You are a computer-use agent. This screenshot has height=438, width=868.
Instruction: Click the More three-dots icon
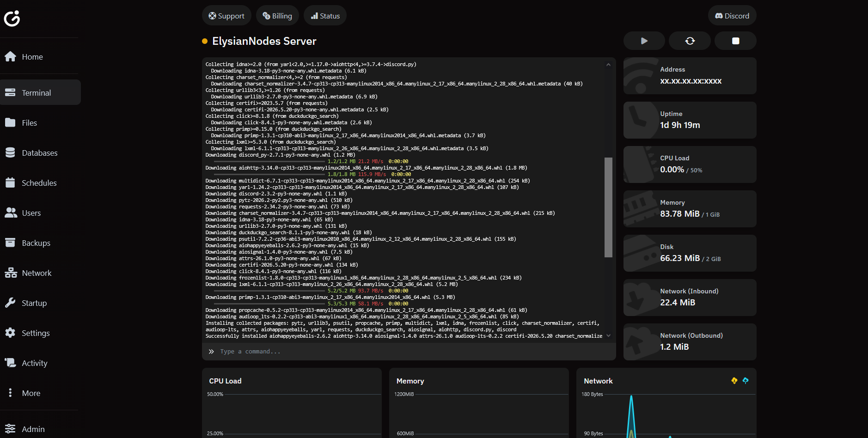10,393
